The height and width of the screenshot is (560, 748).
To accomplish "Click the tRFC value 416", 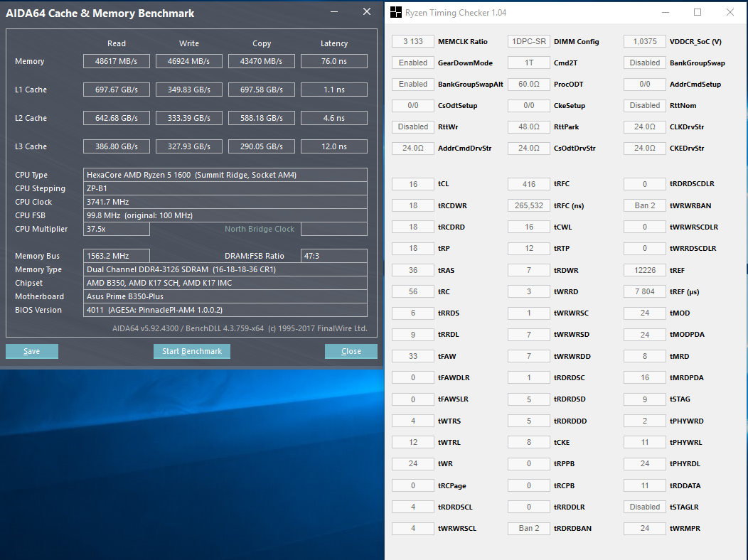I will click(528, 184).
